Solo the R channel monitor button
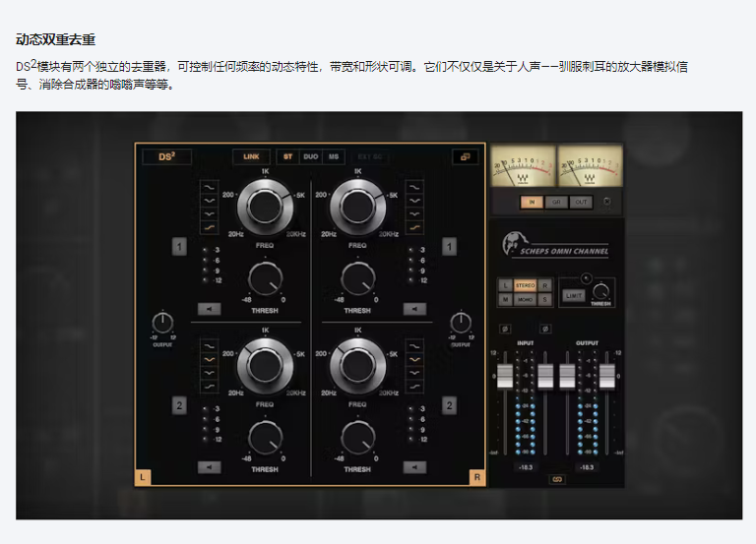 544,285
